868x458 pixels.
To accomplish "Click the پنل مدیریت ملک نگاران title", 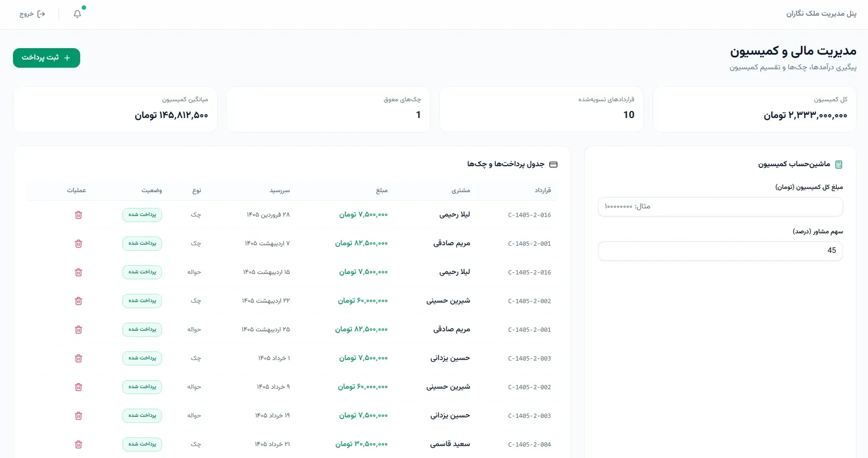I will 821,14.
